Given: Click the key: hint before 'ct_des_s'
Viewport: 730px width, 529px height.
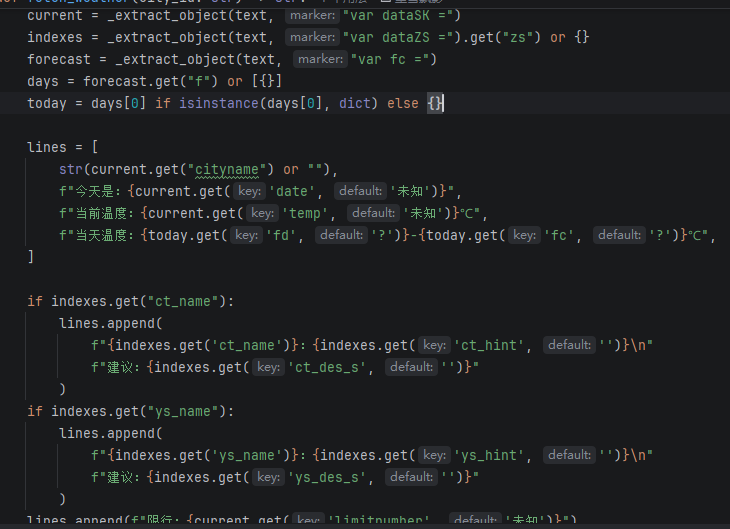Looking at the screenshot, I should coord(269,367).
